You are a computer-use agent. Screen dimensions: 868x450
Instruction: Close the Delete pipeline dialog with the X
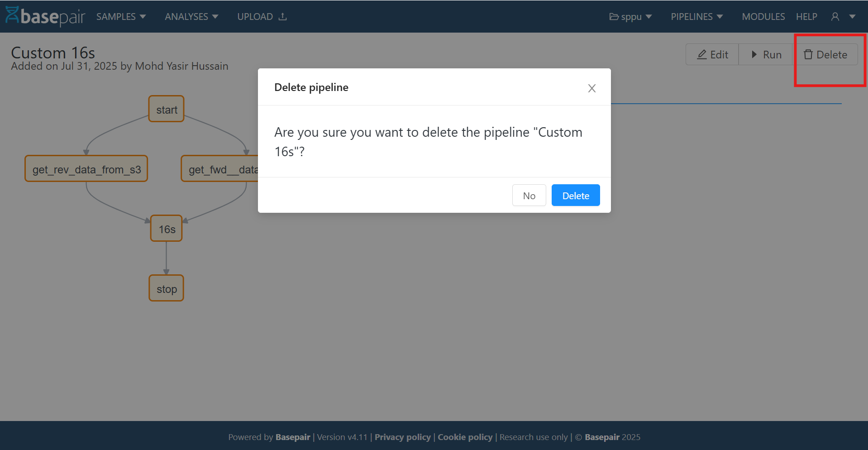(x=591, y=88)
